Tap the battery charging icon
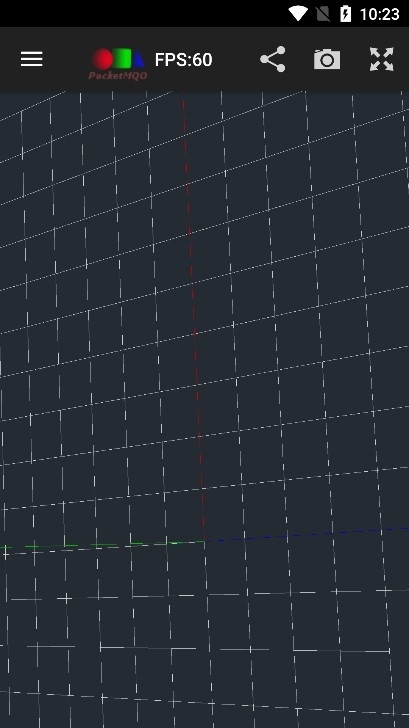This screenshot has width=409, height=728. [345, 14]
